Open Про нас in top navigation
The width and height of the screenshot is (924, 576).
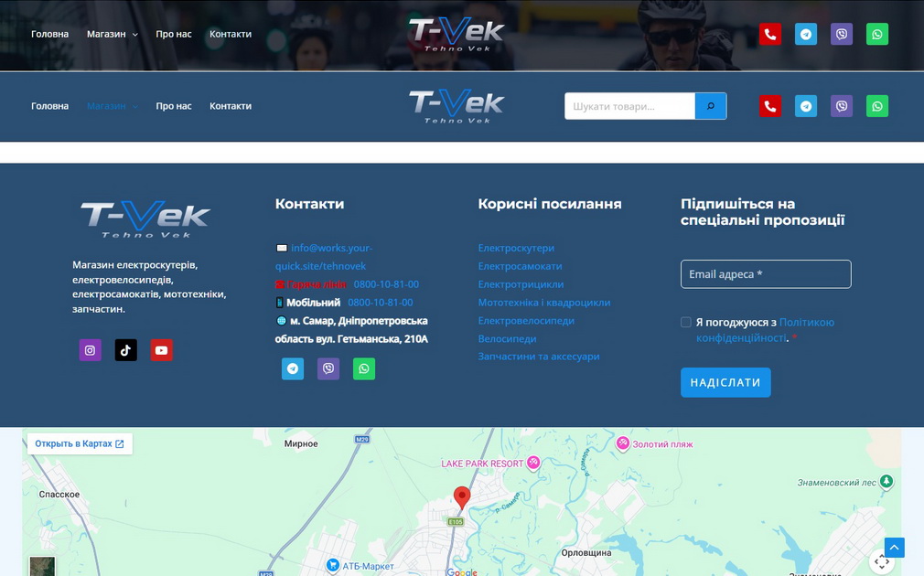[x=174, y=34]
